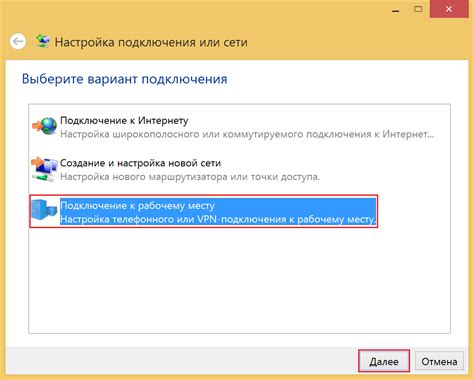
Task: Click the empty area of the options list
Action: (x=239, y=280)
